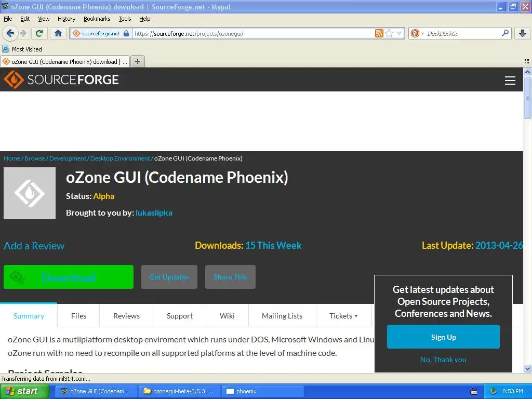The height and width of the screenshot is (399, 532).
Task: Click the Development breadcrumb link
Action: coord(68,158)
